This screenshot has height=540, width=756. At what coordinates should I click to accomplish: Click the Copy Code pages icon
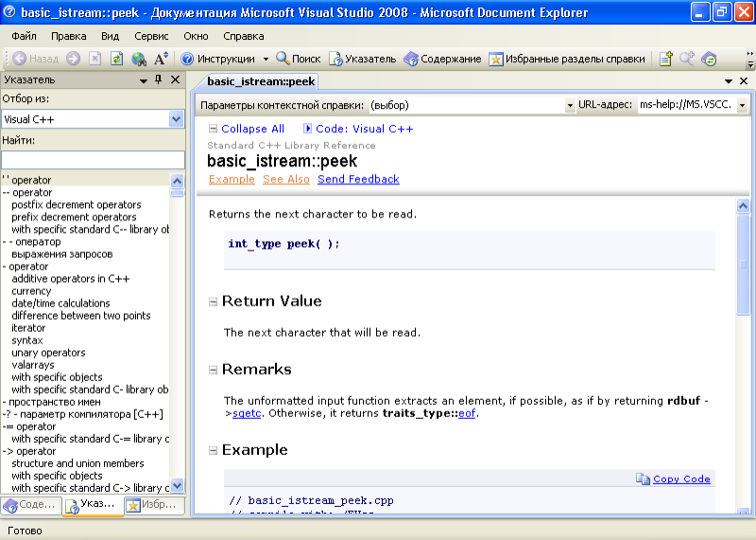(x=643, y=479)
